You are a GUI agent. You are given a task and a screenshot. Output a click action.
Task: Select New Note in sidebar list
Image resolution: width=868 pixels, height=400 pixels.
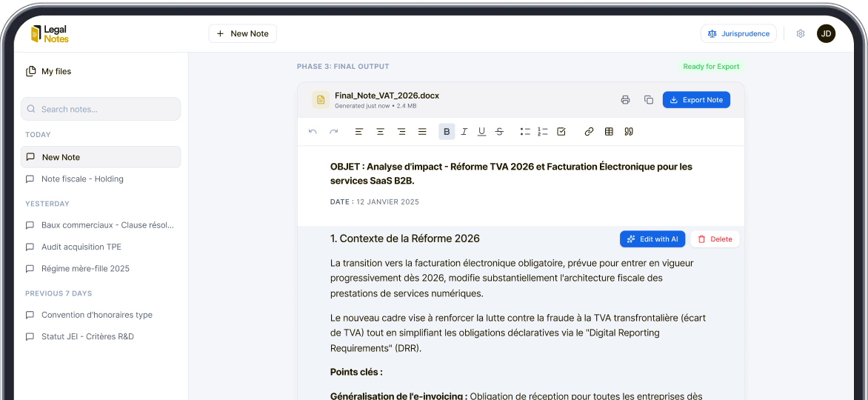pyautogui.click(x=101, y=157)
